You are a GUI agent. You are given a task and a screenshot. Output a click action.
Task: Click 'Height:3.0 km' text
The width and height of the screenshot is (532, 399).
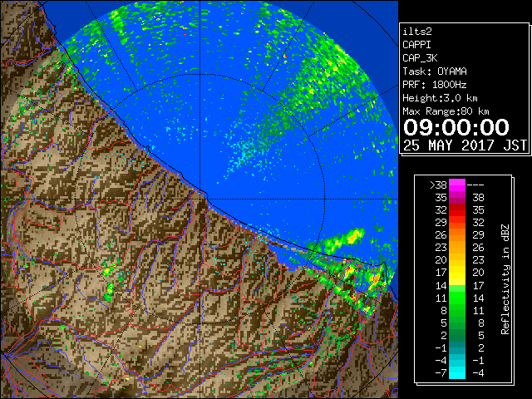(x=440, y=98)
